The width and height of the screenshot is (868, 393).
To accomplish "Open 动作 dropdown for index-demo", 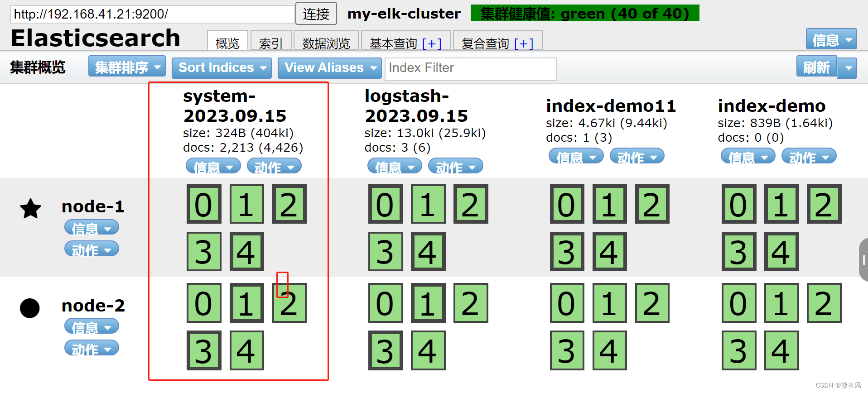I will click(x=809, y=156).
